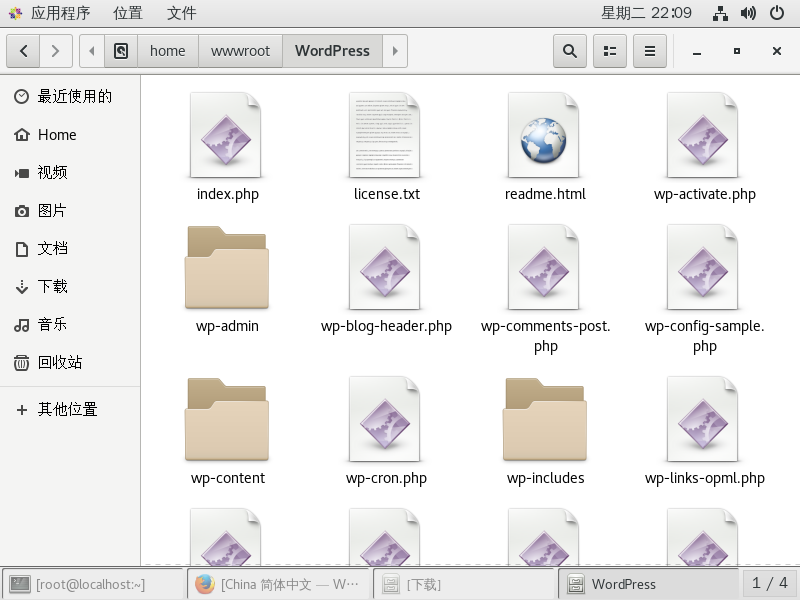Switch to list view layout

(x=610, y=51)
